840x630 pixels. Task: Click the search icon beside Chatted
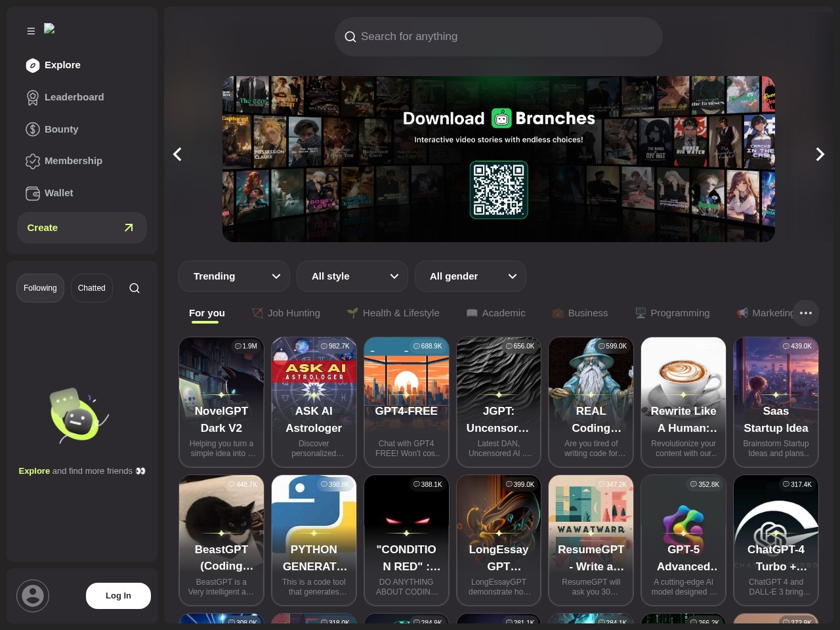(x=135, y=288)
